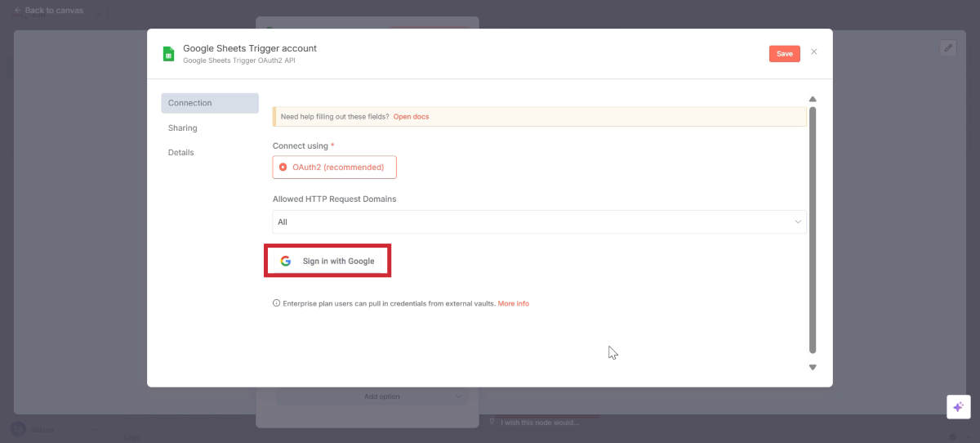Click the scroll down arrow
This screenshot has width=980, height=443.
coord(813,367)
